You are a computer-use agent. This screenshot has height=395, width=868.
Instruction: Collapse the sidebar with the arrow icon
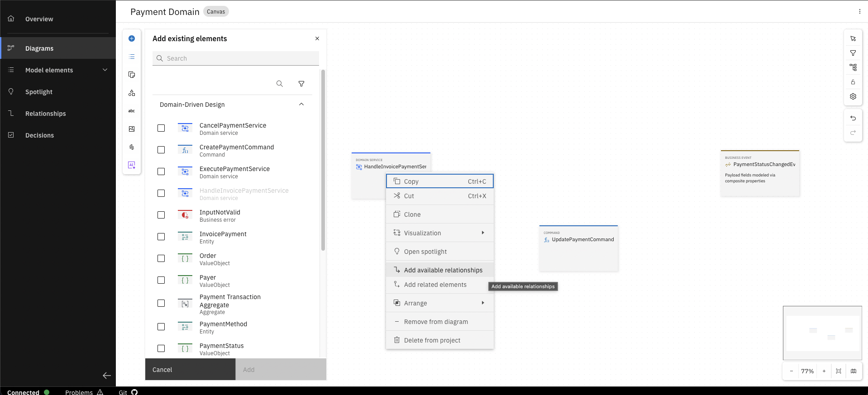click(x=107, y=376)
